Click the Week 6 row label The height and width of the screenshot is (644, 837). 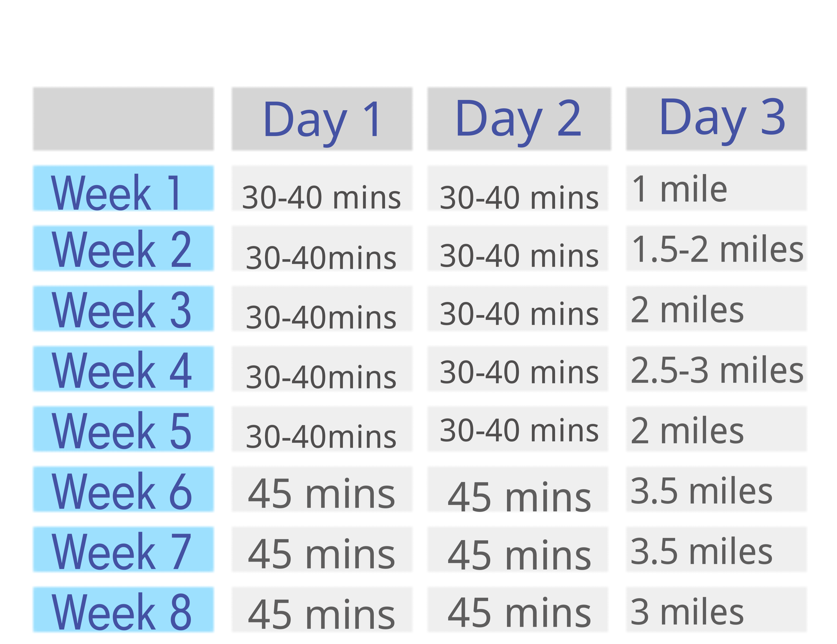pos(123,489)
